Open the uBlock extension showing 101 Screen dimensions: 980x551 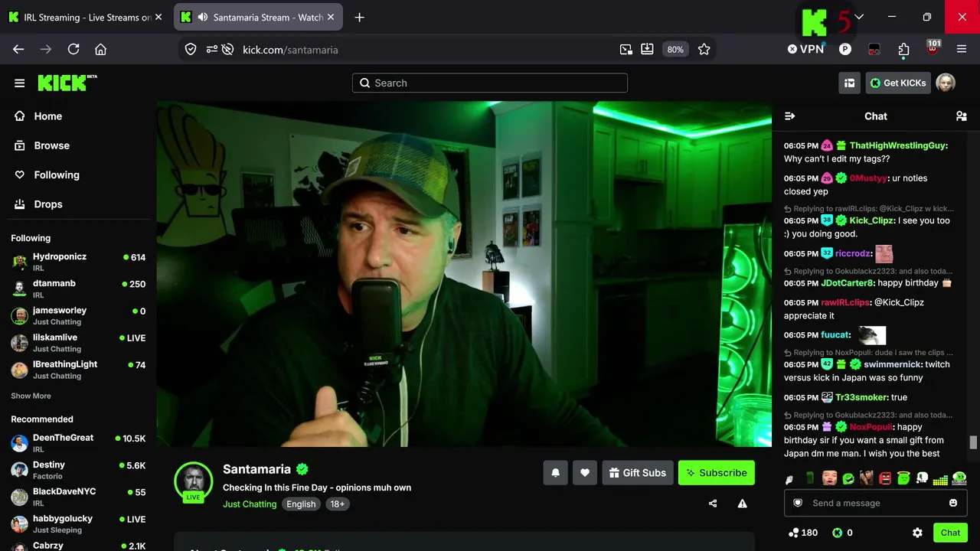click(933, 48)
